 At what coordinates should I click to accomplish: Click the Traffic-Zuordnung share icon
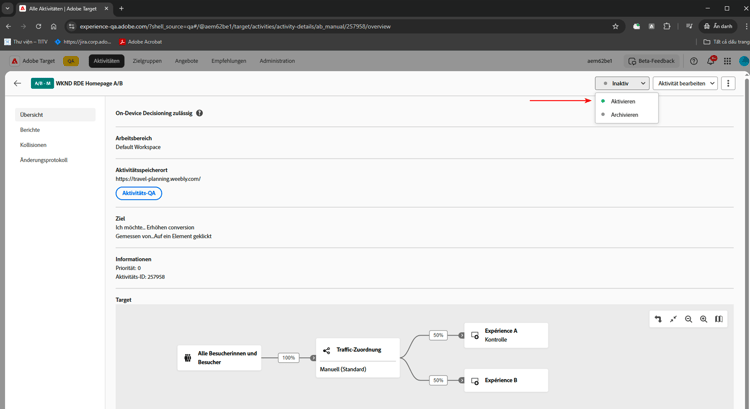click(326, 350)
